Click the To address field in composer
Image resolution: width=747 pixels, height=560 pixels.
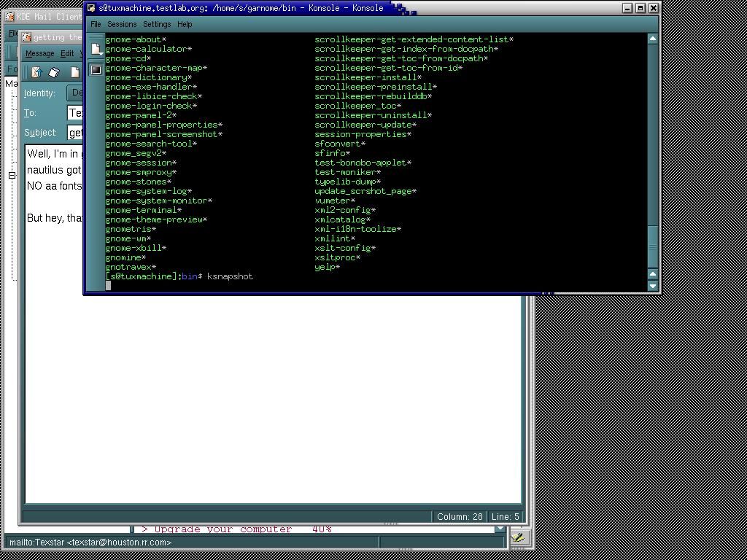pos(75,113)
